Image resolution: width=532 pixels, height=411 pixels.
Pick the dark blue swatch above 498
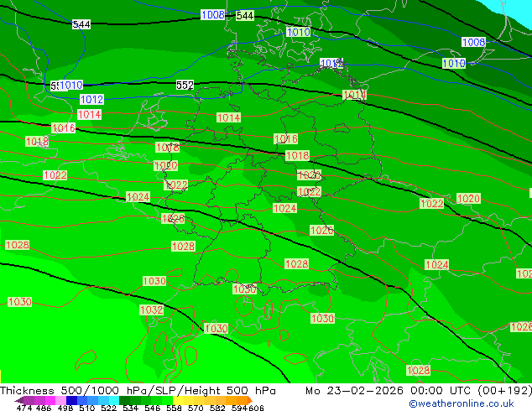(x=71, y=400)
